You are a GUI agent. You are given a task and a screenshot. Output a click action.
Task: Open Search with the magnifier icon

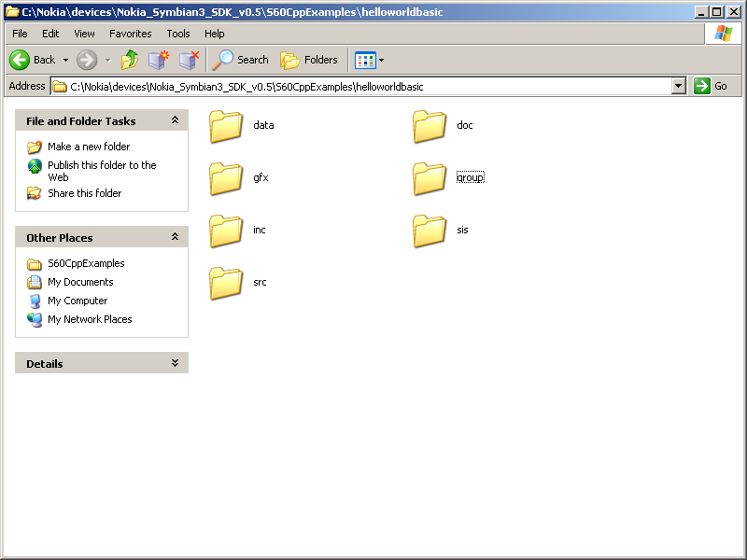222,60
